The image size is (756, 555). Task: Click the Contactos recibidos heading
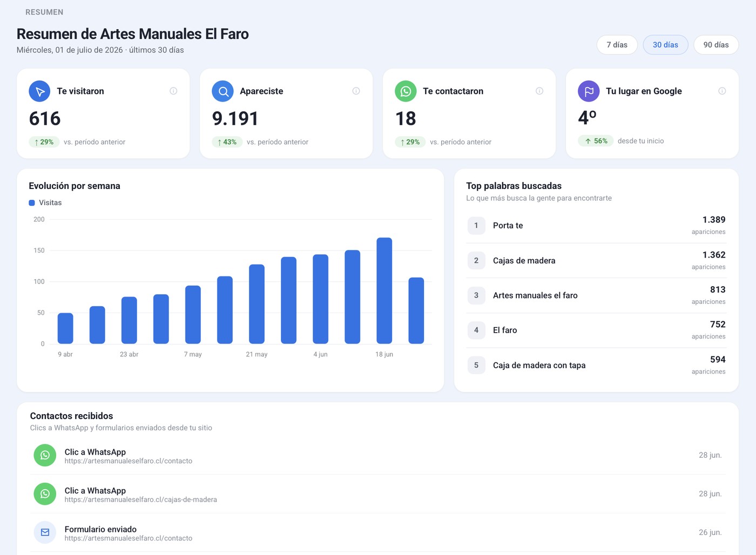coord(71,416)
